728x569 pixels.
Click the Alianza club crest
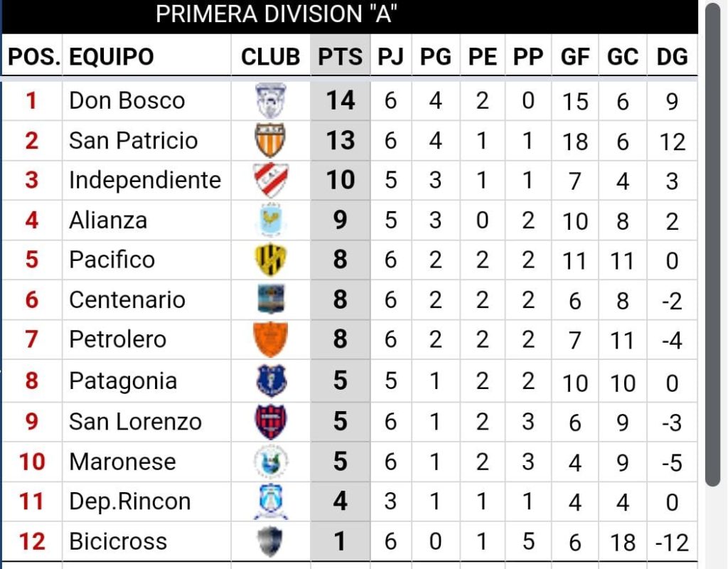click(270, 220)
